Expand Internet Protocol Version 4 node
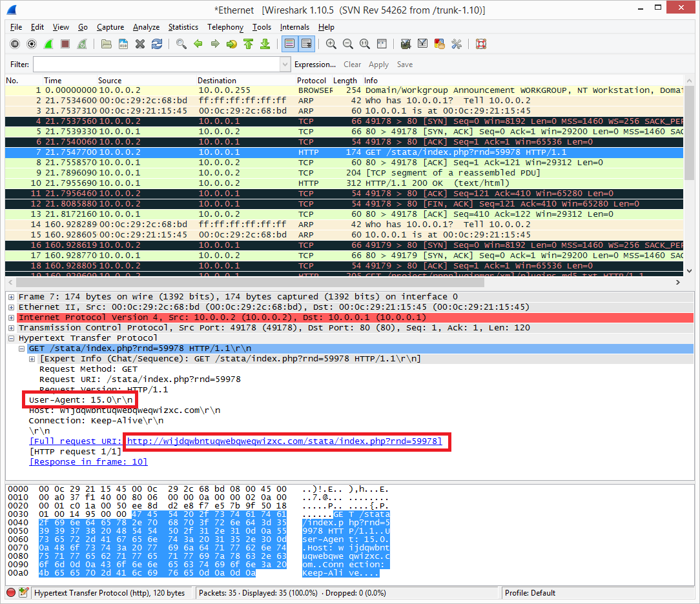This screenshot has width=700, height=604. point(11,317)
